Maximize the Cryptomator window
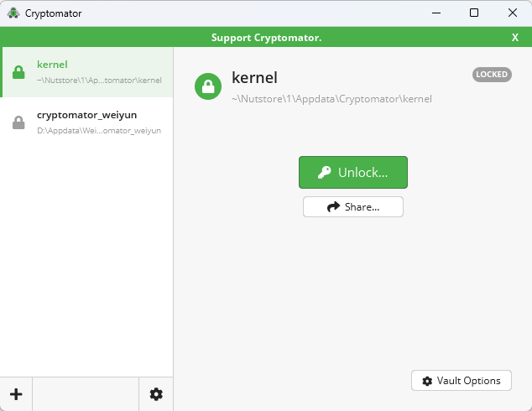 point(474,13)
